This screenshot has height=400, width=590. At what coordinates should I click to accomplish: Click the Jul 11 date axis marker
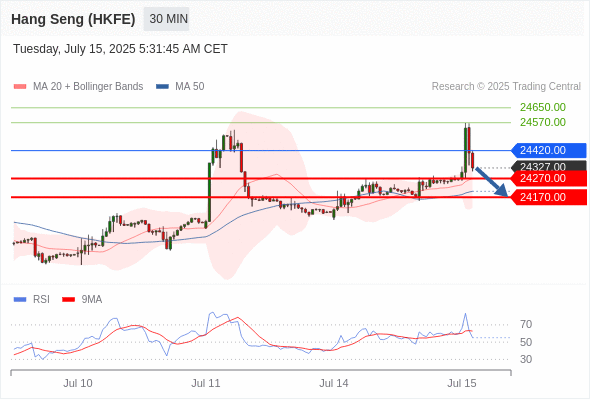click(205, 383)
